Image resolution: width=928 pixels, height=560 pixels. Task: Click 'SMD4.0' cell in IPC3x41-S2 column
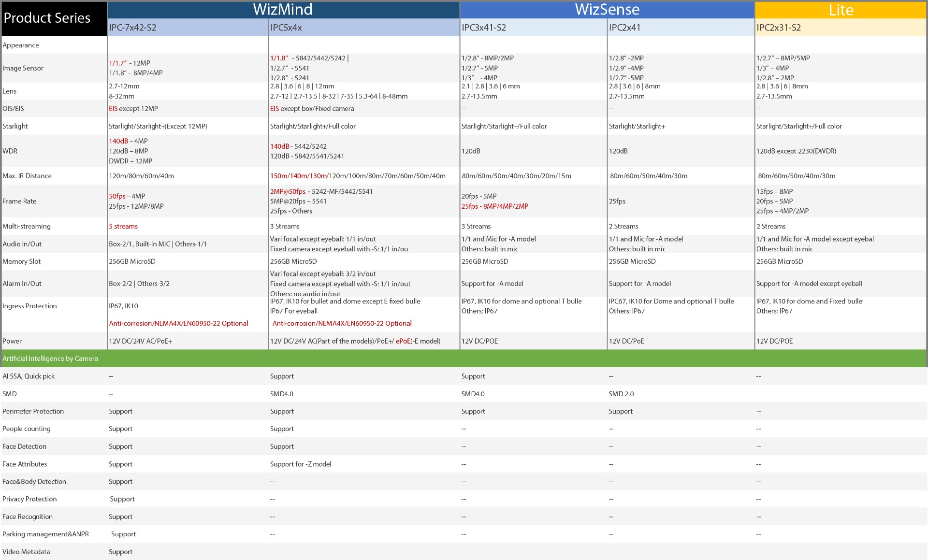coord(473,394)
